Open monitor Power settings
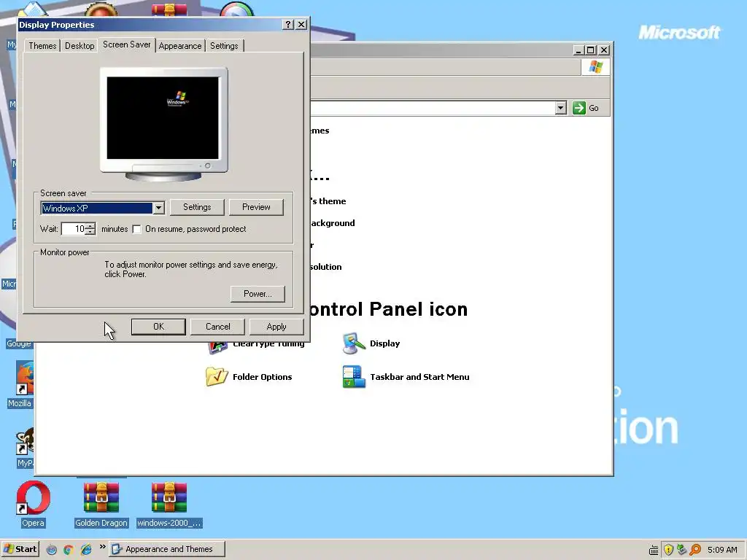This screenshot has width=747, height=560. click(x=258, y=294)
